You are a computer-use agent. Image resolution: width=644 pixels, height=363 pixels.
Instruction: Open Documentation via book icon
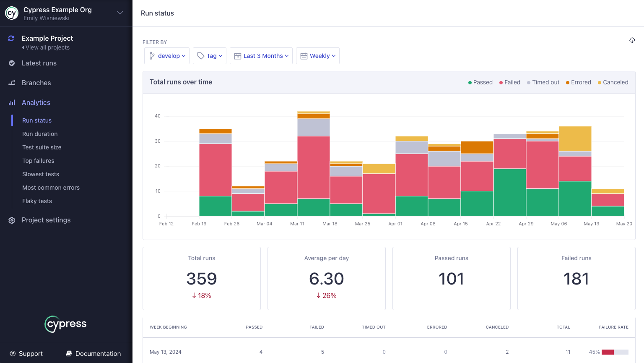[68, 353]
